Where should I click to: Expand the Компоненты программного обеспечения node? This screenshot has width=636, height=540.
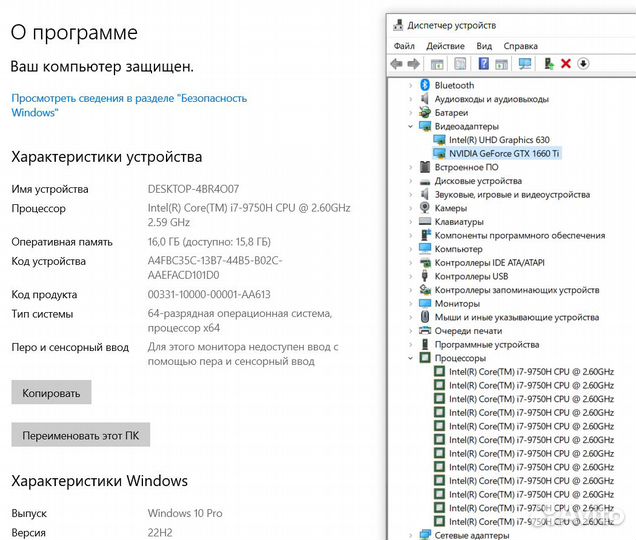pos(410,235)
